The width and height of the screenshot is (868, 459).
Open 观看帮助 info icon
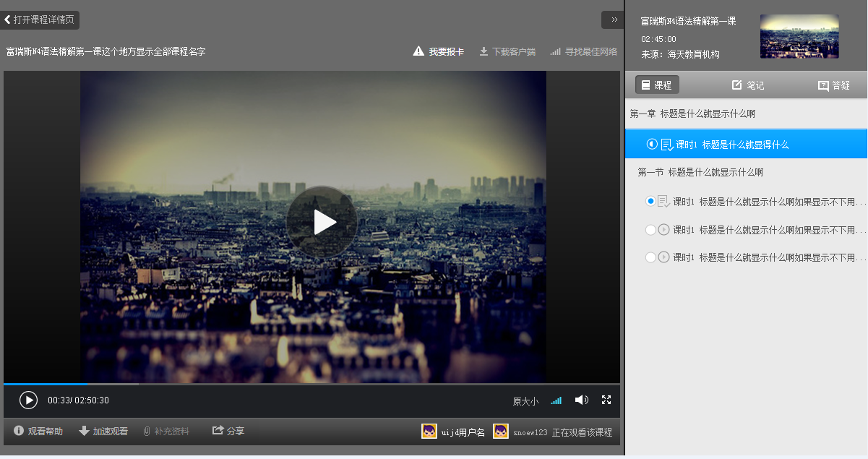pyautogui.click(x=19, y=431)
